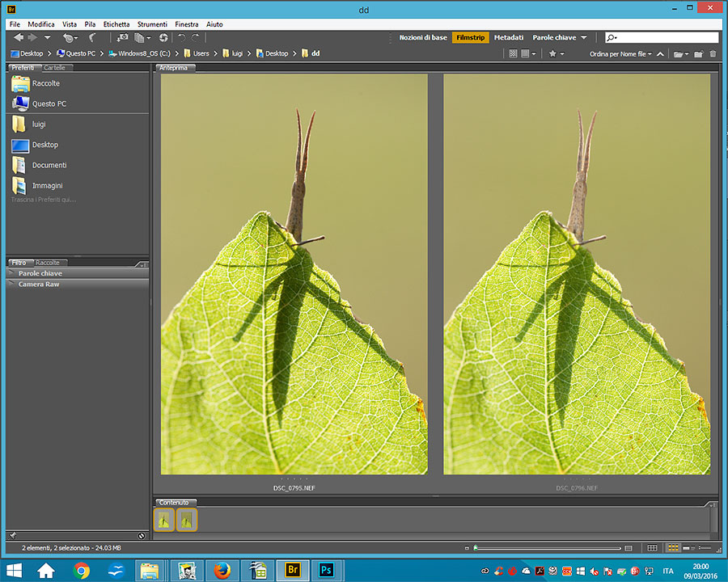Open in Camera Raw icon
This screenshot has width=728, height=582.
(x=163, y=38)
